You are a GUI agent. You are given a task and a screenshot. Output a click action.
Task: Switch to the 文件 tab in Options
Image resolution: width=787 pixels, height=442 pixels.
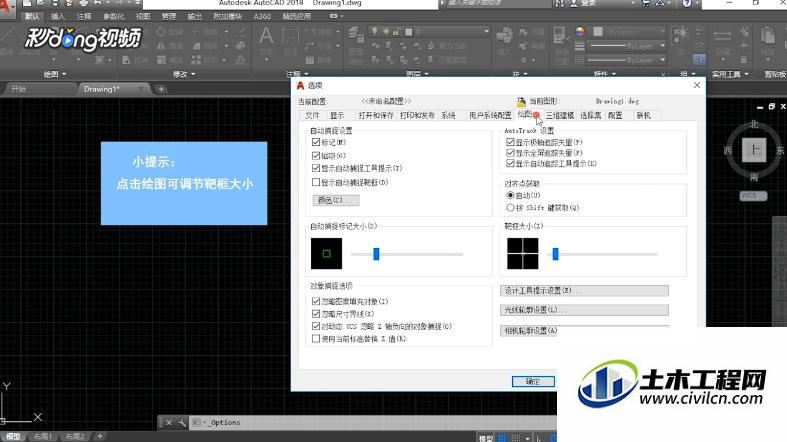[x=312, y=115]
